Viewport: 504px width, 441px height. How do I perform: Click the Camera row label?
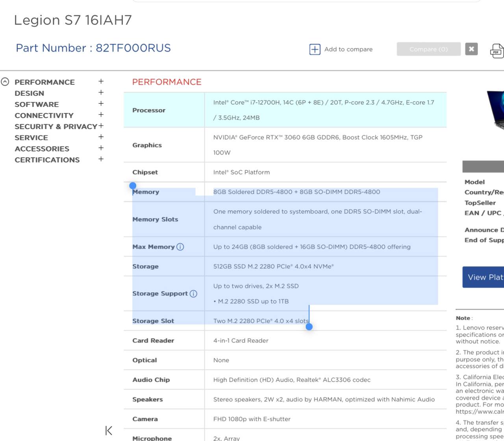click(x=145, y=419)
